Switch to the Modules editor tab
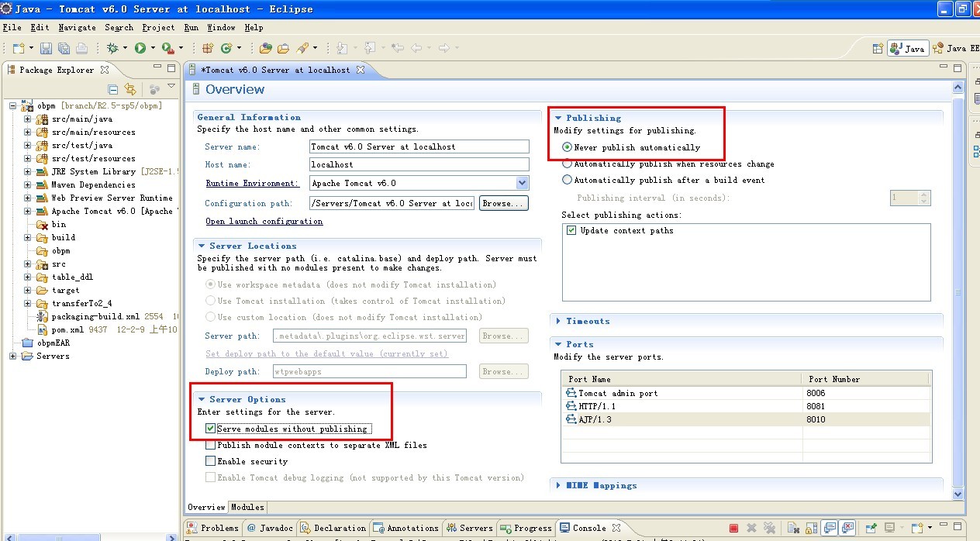Screen dimensions: 980x541 click(247, 507)
